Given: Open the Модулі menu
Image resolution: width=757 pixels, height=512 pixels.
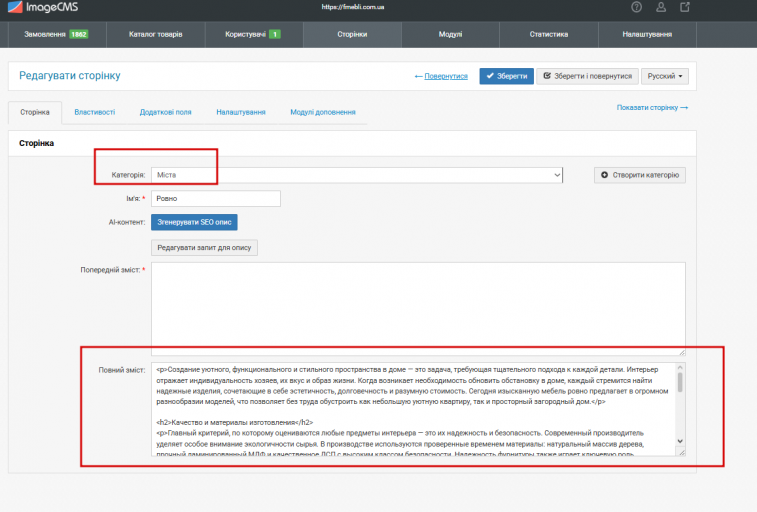Looking at the screenshot, I should point(450,34).
